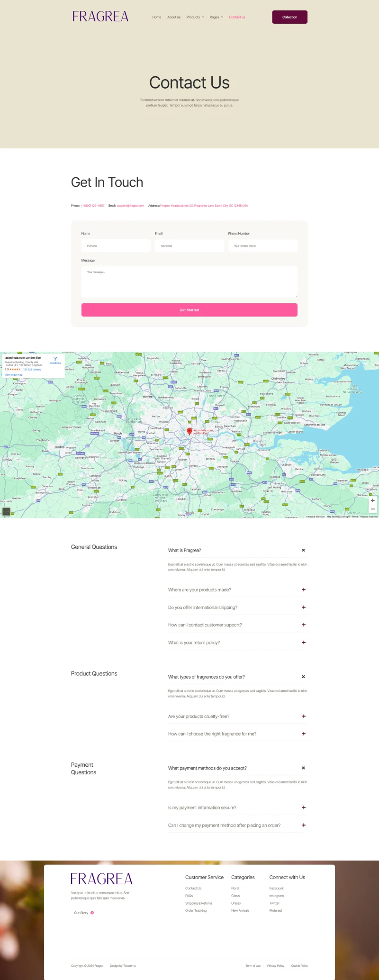Expand How can I contact customer support
Viewport: 379px width, 980px height.
237,625
